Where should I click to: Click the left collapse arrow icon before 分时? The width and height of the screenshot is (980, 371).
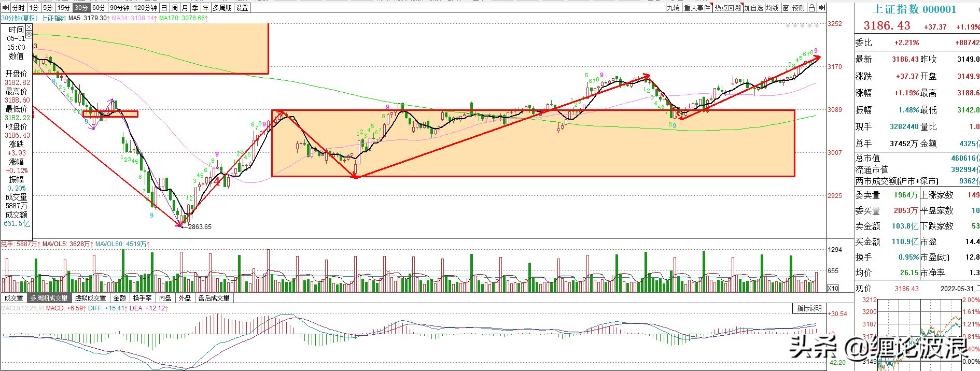click(6, 8)
